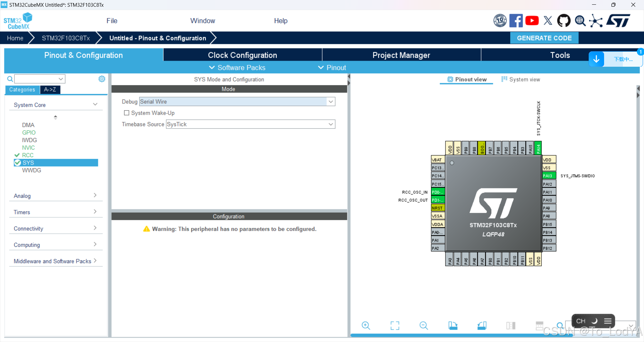Image resolution: width=644 pixels, height=342 pixels.
Task: Switch to the Project Manager tab
Action: [x=401, y=55]
